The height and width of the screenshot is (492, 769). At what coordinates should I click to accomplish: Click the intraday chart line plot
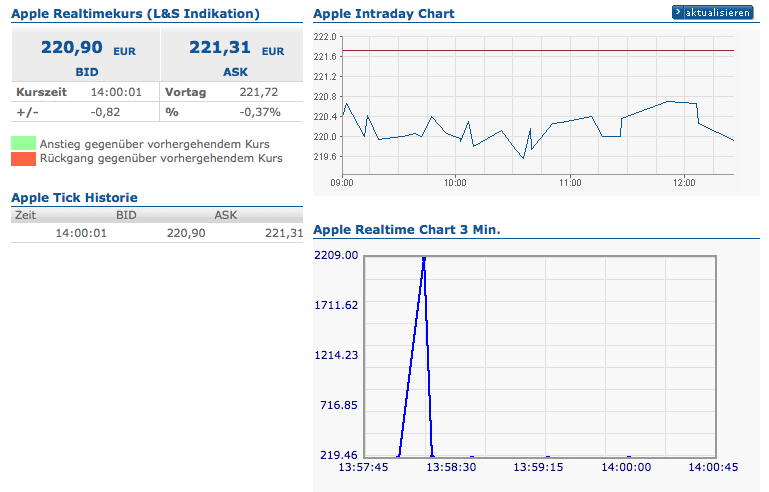click(538, 129)
